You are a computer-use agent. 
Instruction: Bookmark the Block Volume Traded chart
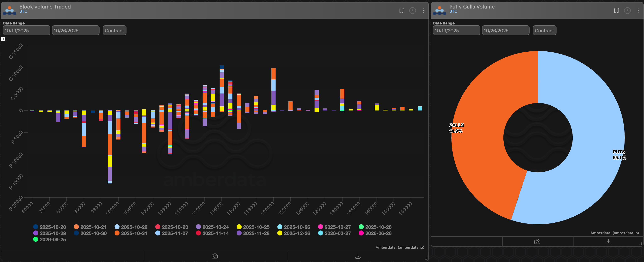pyautogui.click(x=401, y=11)
